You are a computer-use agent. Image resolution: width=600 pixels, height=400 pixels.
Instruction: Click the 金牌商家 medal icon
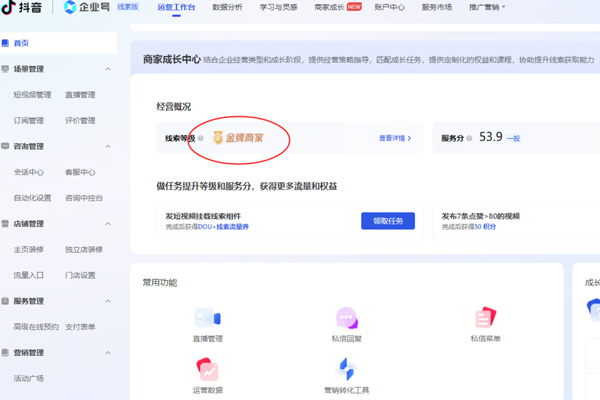(218, 138)
